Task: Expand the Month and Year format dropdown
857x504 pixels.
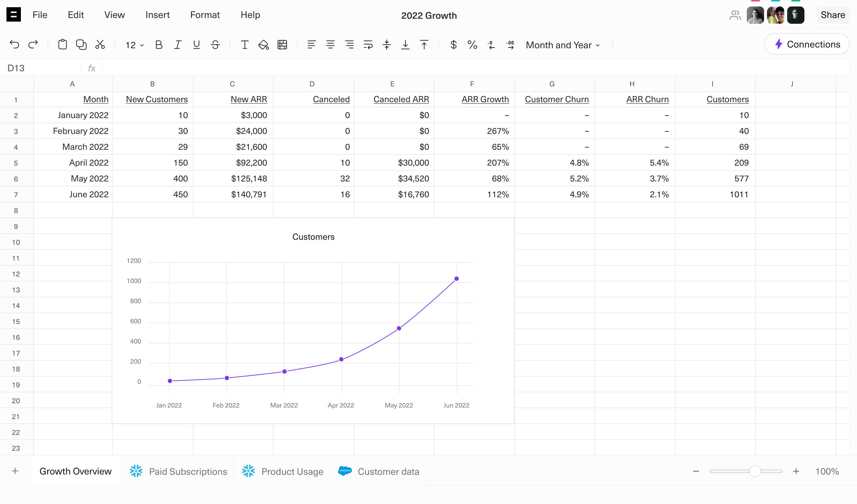Action: 563,45
